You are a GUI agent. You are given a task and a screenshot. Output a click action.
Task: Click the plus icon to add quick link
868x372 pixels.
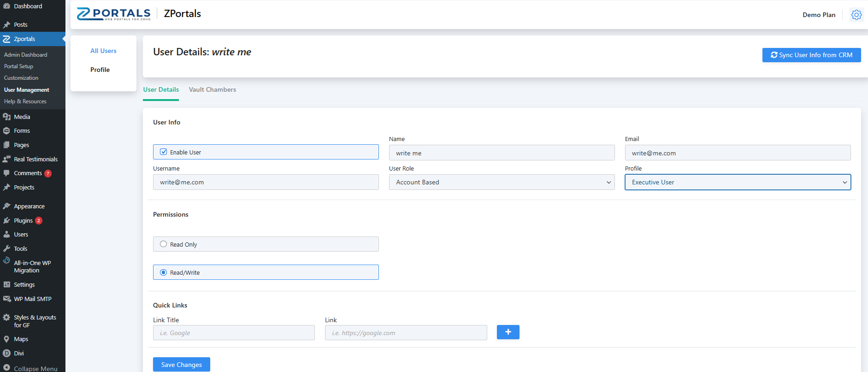coord(508,332)
